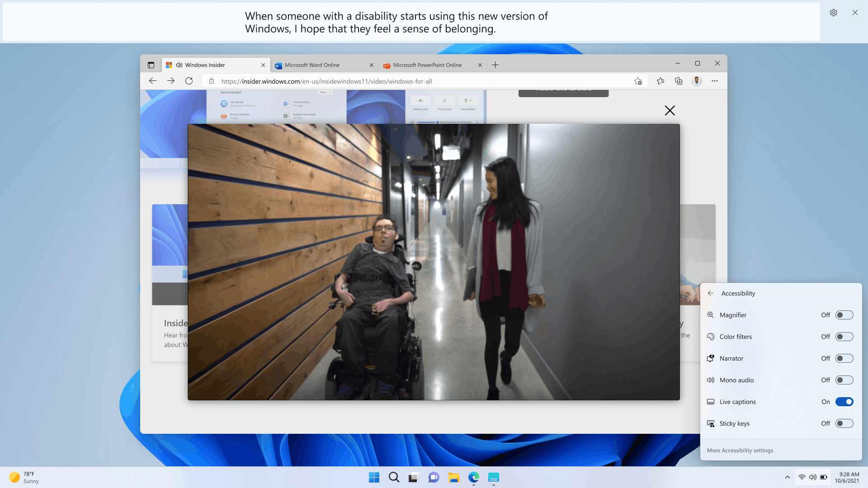Screen dimensions: 868x488
Task: Open the Edge Collections icon
Action: click(x=679, y=81)
